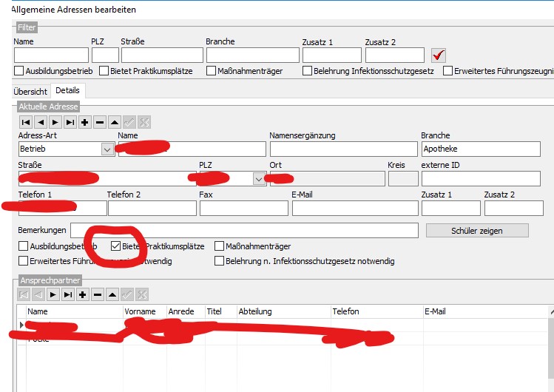Tick Maßnahmenträger checkbox in address details
The image size is (554, 392).
[x=220, y=246]
